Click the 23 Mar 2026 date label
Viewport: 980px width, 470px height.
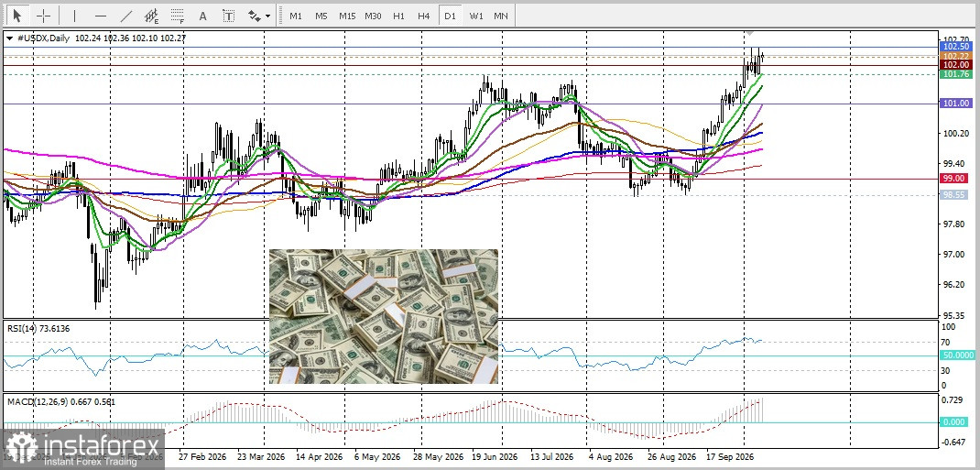pyautogui.click(x=261, y=457)
